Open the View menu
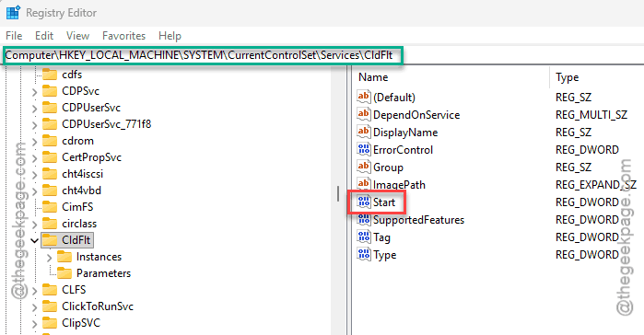 click(x=77, y=36)
